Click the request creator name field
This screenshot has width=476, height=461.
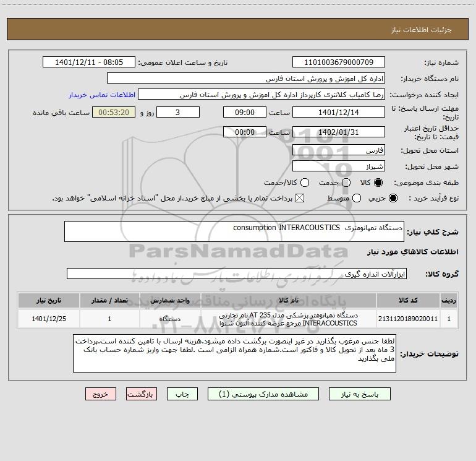[261, 95]
